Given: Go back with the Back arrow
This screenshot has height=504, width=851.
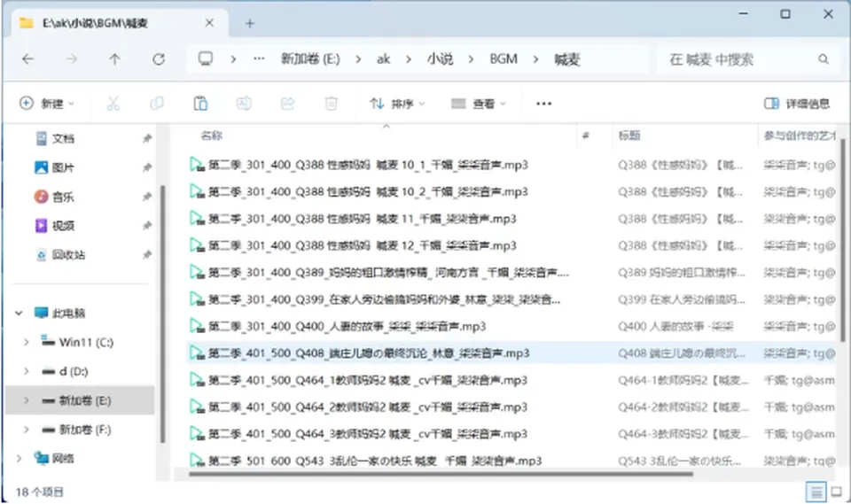Looking at the screenshot, I should tap(27, 59).
